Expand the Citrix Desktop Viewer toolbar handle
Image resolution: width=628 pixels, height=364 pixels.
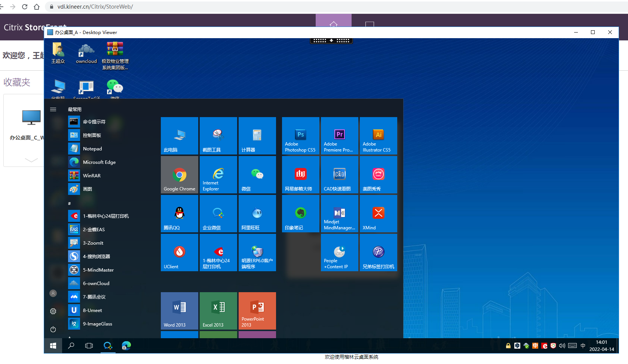coord(331,40)
